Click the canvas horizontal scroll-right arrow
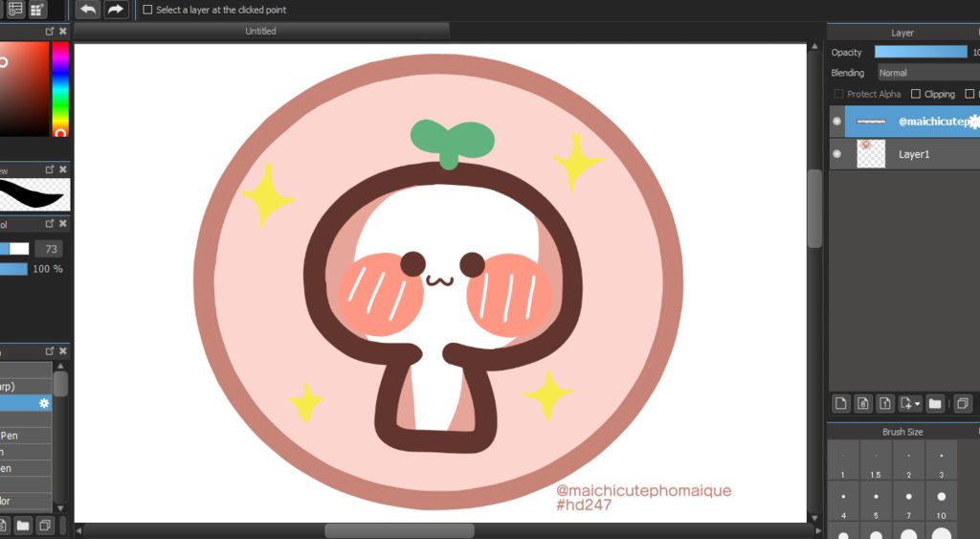980x539 pixels. [x=819, y=530]
